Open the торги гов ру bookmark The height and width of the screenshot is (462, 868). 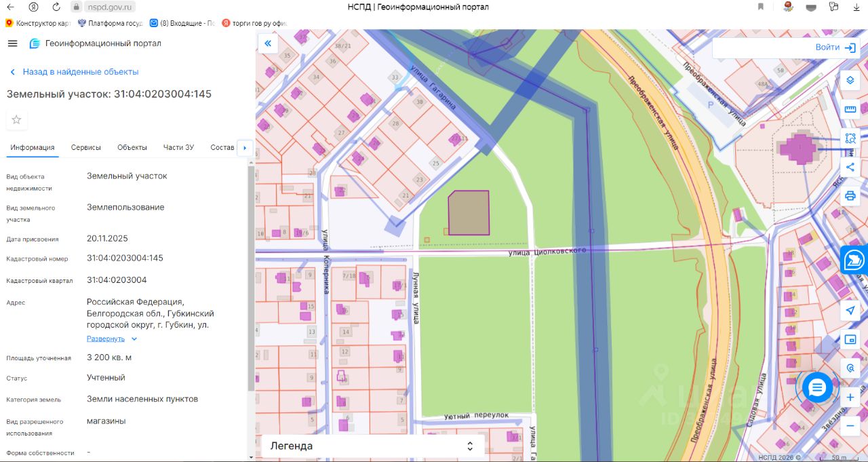point(254,23)
